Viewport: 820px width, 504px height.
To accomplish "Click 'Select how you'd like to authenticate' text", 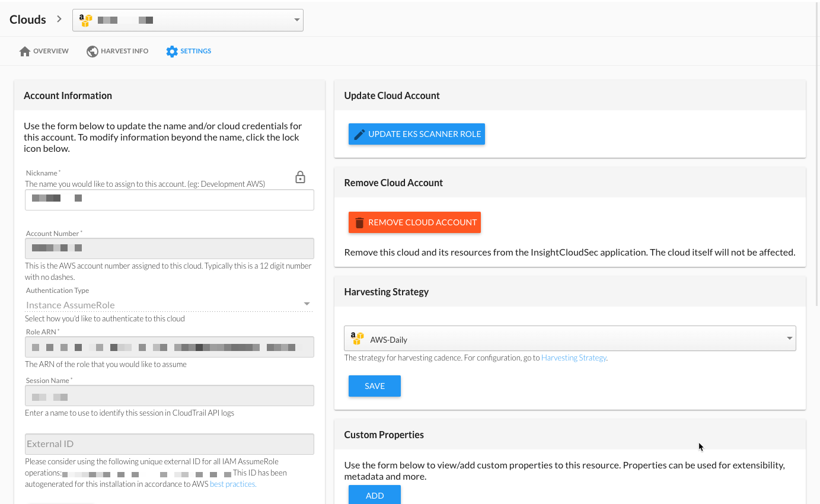I will (x=105, y=318).
